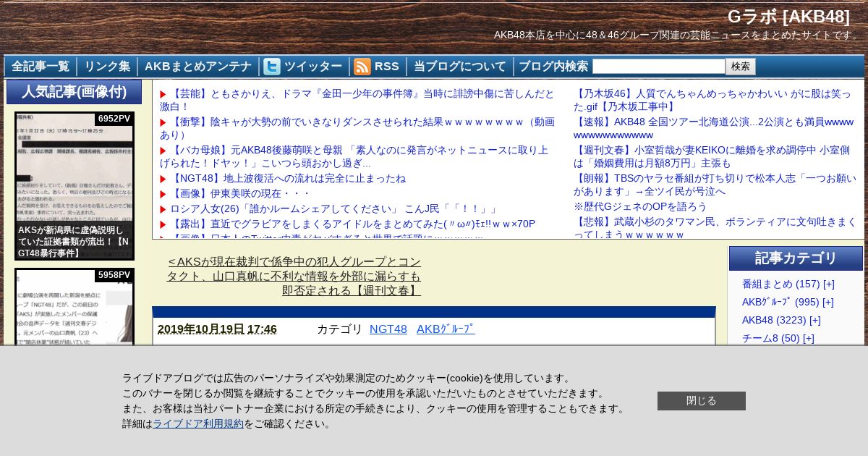The height and width of the screenshot is (456, 868).
Task: Click the Gラボ [AKB48] site title
Action: pos(788,17)
